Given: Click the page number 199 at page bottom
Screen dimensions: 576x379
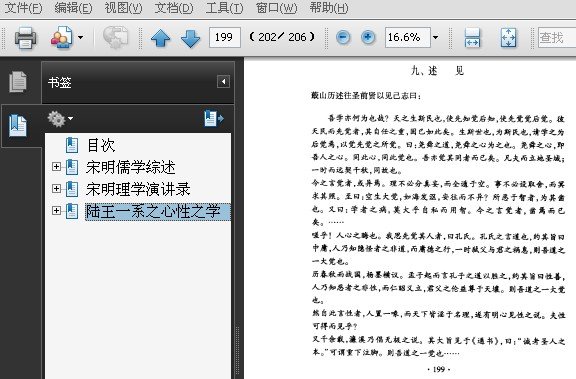Looking at the screenshot, I should click(x=439, y=369).
